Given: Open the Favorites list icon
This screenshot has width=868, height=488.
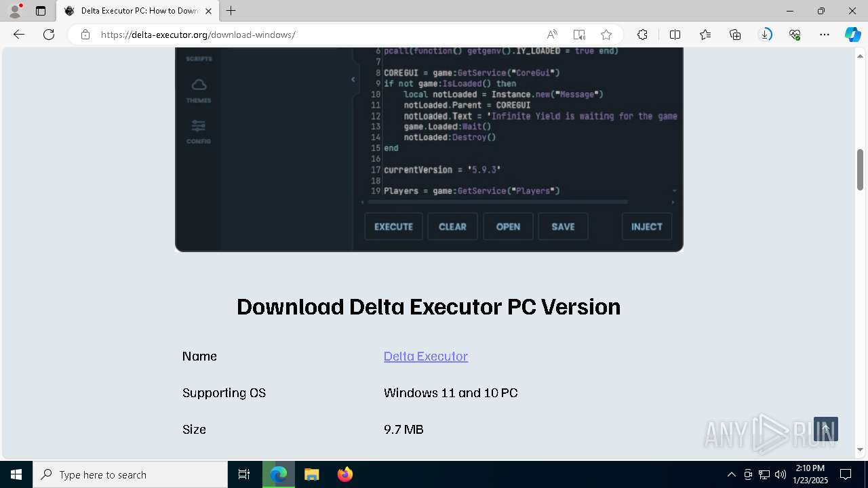Looking at the screenshot, I should [x=705, y=35].
